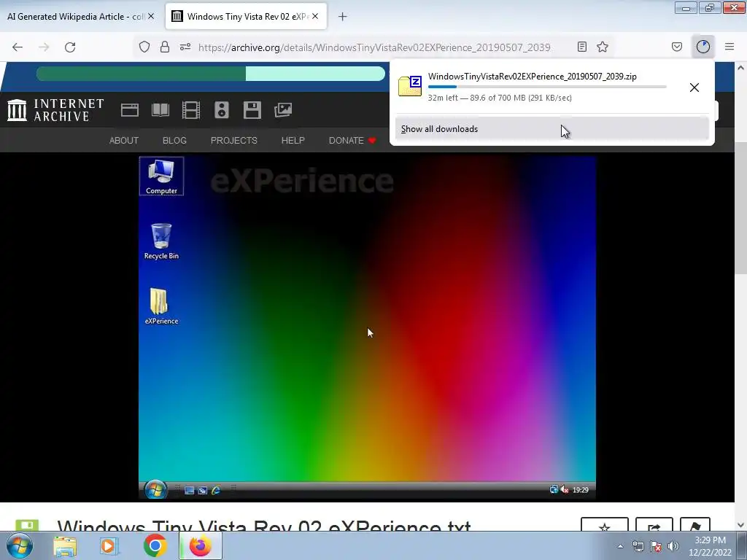
Task: Click the Vista desktop screenshot image
Action: pos(367,327)
